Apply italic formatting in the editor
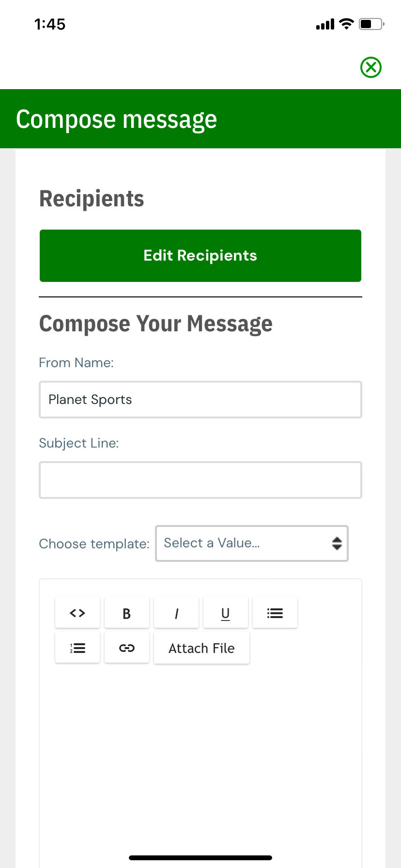 (176, 613)
